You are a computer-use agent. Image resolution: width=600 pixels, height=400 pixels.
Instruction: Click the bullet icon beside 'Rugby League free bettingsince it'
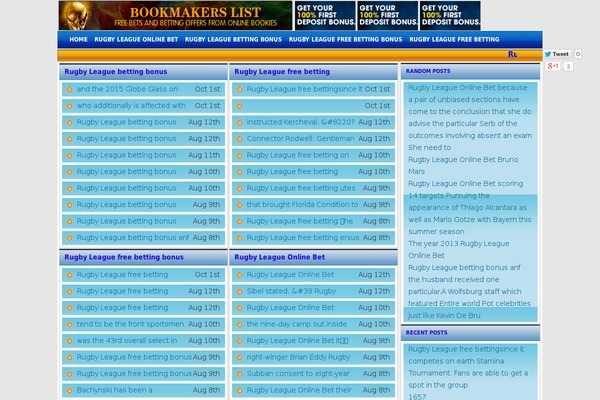tap(239, 89)
